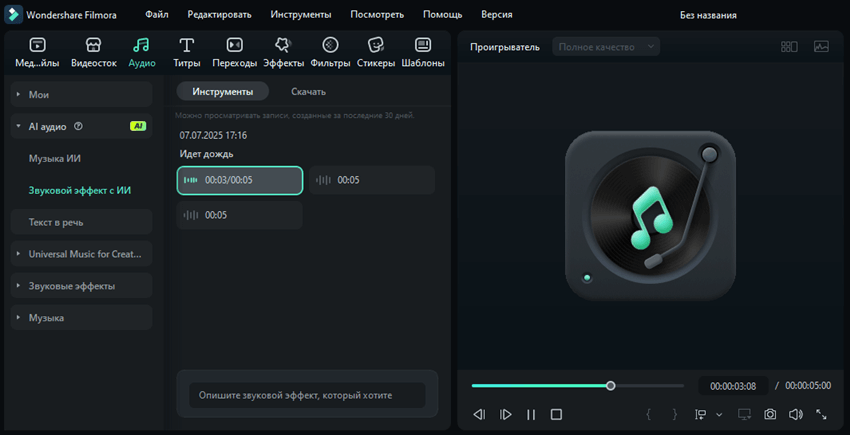Image resolution: width=850 pixels, height=435 pixels.
Task: Open the volume speaker control
Action: coord(795,415)
